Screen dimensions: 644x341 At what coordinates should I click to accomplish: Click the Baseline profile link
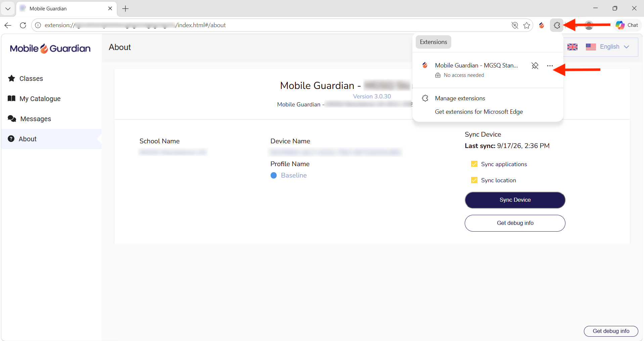(294, 176)
